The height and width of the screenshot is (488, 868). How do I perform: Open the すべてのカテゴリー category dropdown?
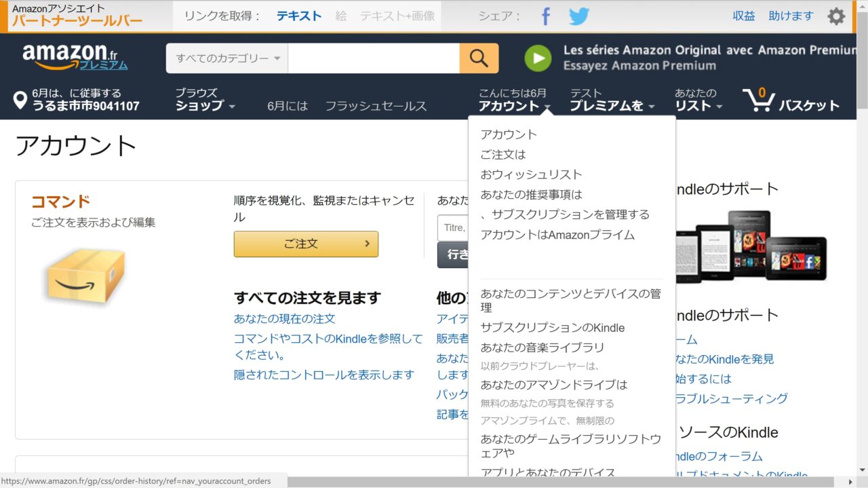[227, 58]
